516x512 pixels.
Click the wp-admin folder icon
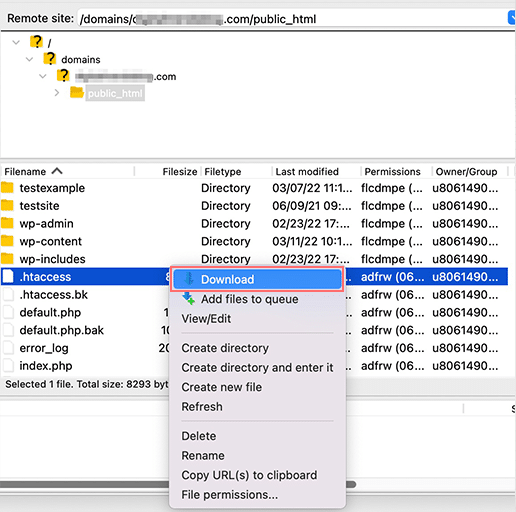click(x=7, y=223)
